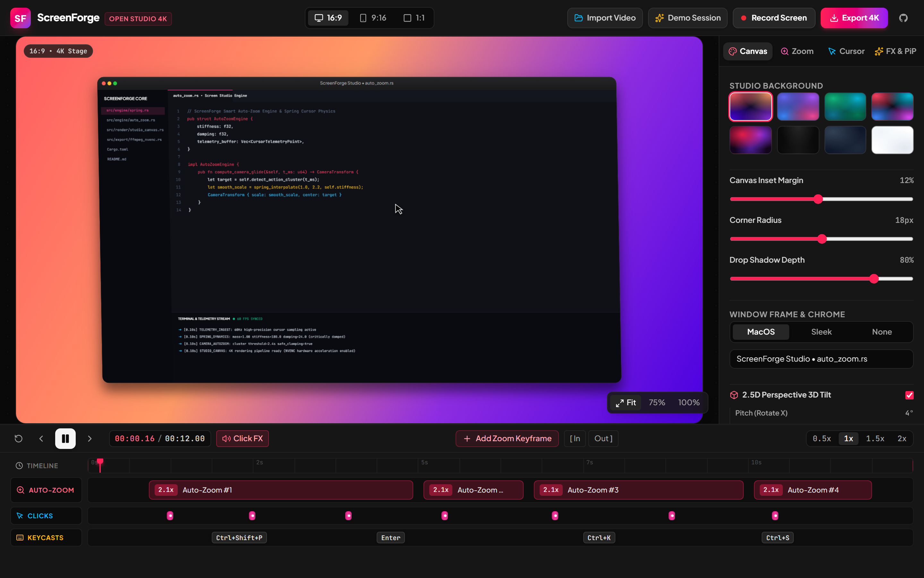Set the Out trim point

point(603,438)
